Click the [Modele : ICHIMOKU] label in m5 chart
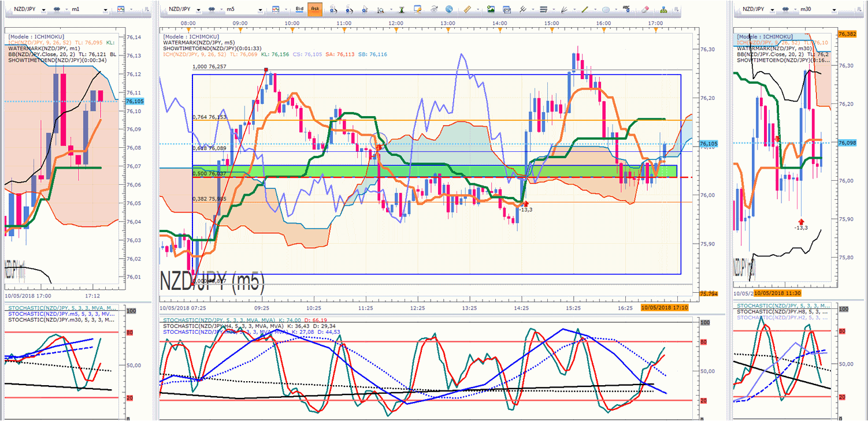Viewport: 868px width, 421px height. coord(192,37)
